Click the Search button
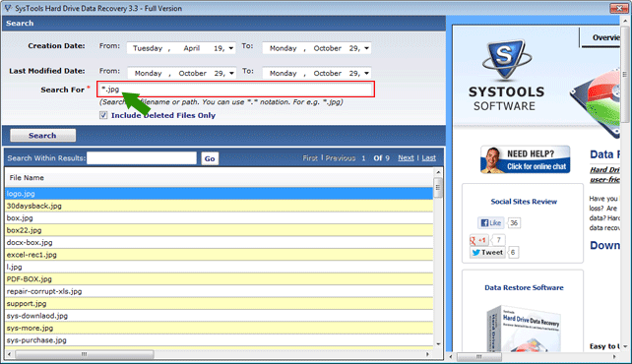The image size is (632, 364). 42,136
